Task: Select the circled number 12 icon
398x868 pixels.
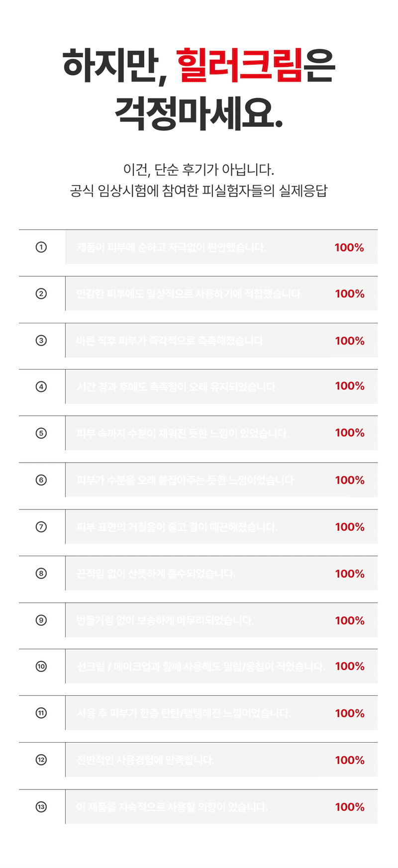Action: coord(41,760)
